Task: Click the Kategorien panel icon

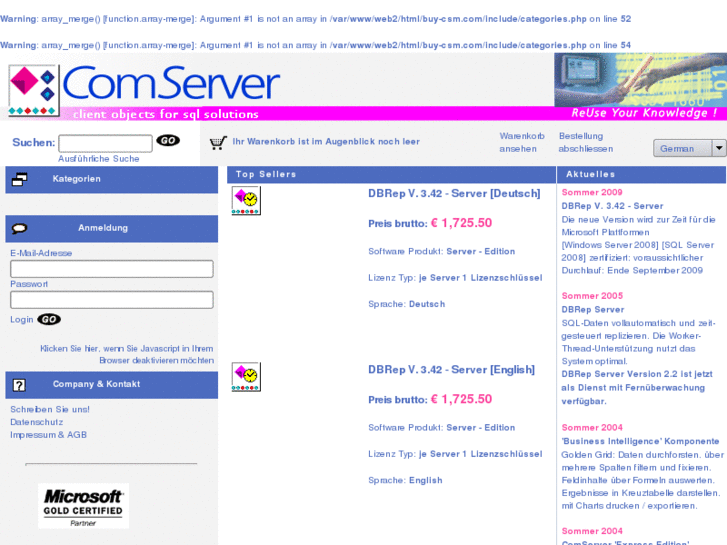Action: (x=19, y=180)
